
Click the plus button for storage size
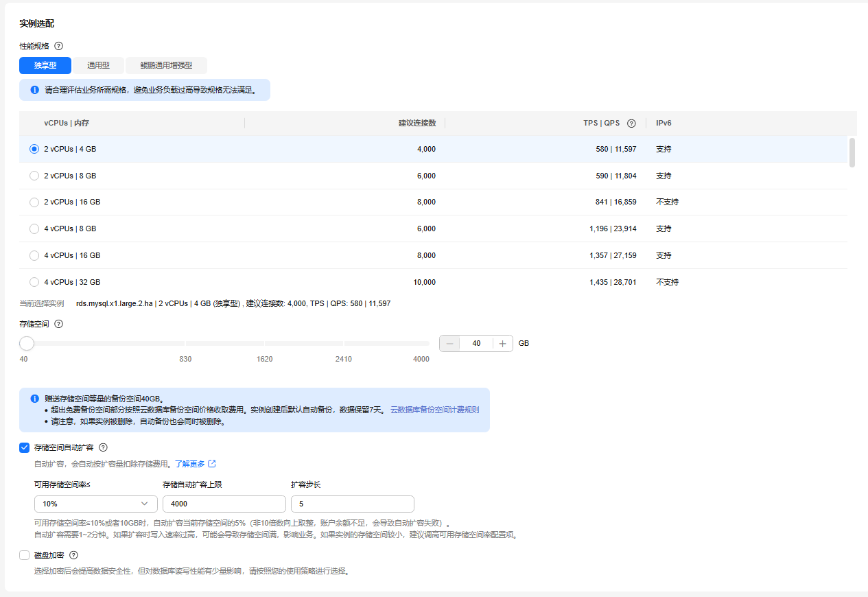(502, 344)
